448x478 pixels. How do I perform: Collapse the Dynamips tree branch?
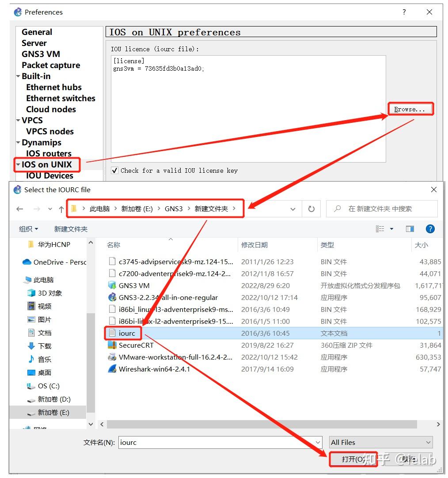[x=18, y=142]
